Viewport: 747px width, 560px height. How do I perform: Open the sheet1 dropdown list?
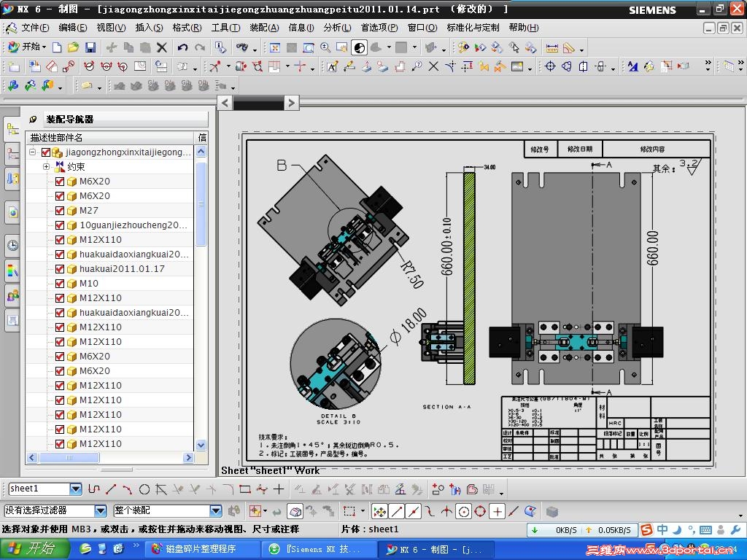76,489
